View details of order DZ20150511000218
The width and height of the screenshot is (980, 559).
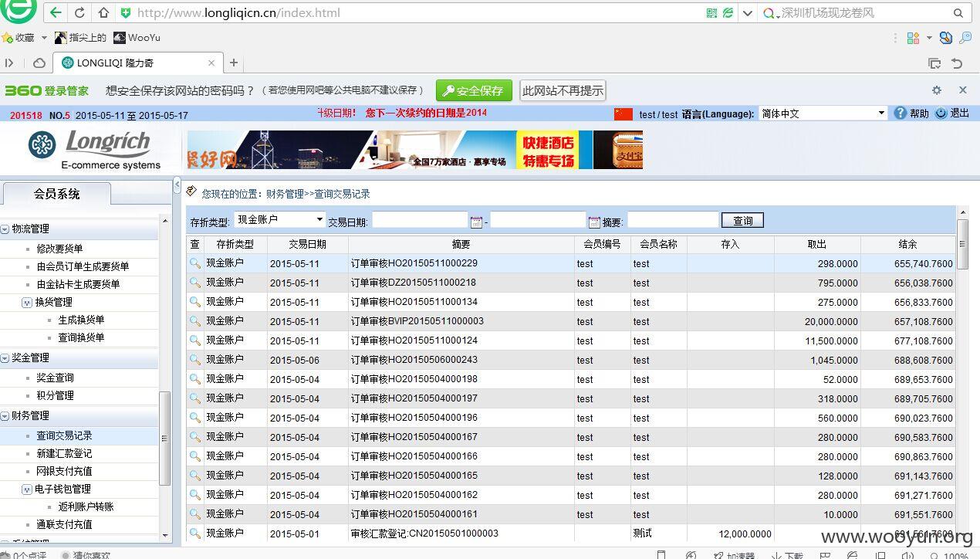195,283
